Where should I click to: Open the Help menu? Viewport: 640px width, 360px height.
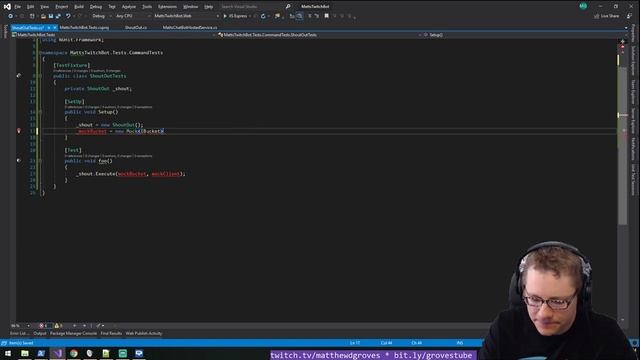tap(209, 7)
